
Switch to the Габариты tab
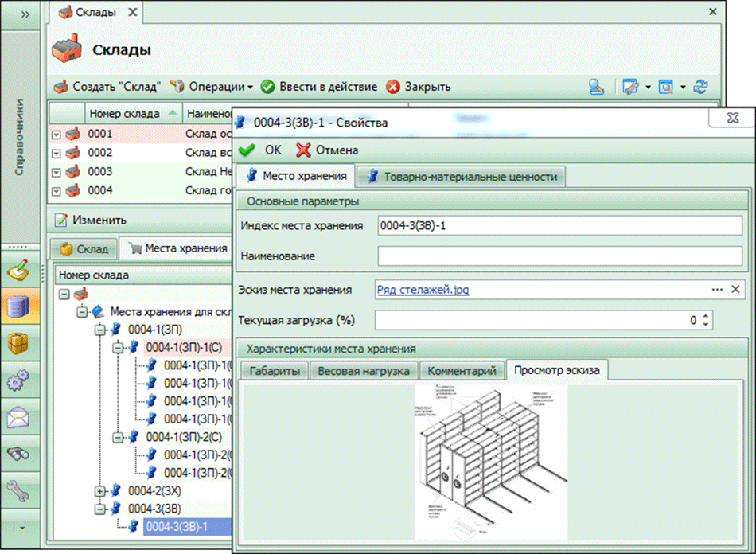(275, 371)
